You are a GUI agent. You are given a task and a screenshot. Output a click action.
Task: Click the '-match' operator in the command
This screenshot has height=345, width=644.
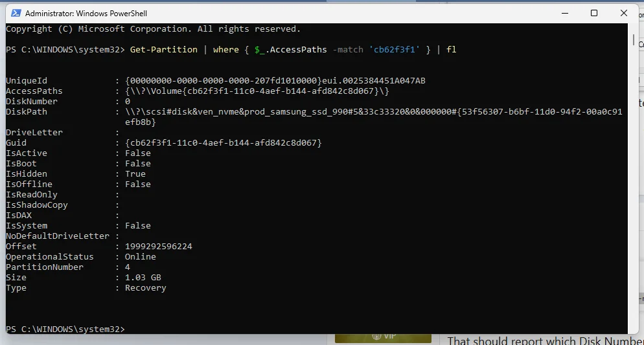click(348, 50)
